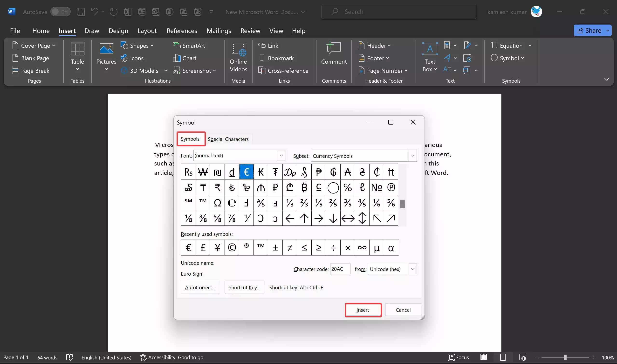Adjust the zoom slider in status bar
The width and height of the screenshot is (617, 364).
coord(565,357)
